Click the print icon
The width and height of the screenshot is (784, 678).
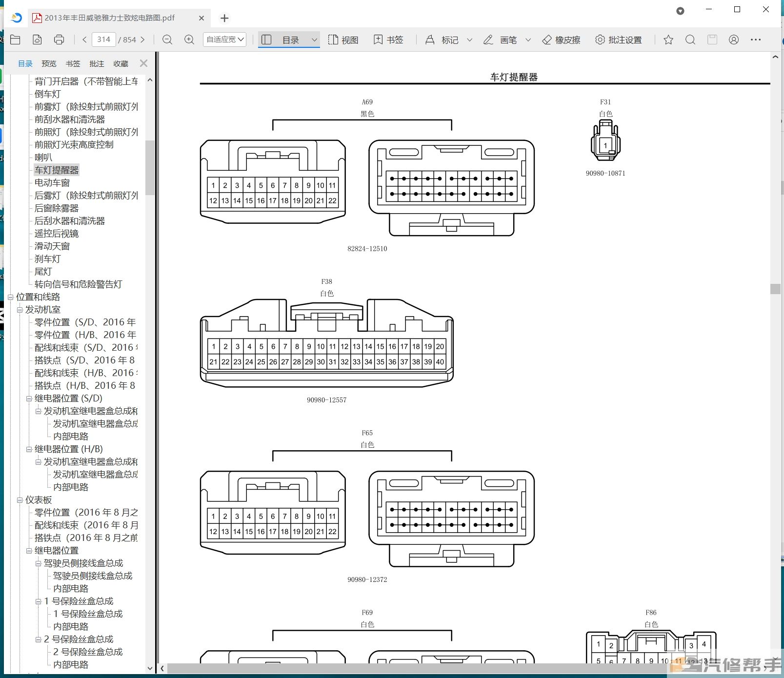point(59,40)
